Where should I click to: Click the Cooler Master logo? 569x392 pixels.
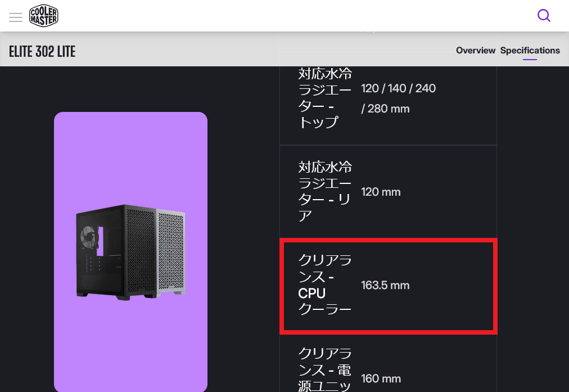click(x=44, y=16)
